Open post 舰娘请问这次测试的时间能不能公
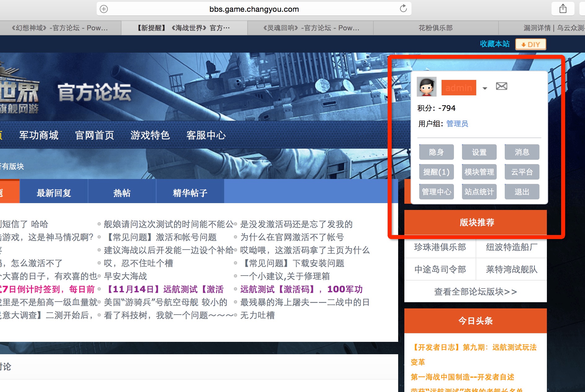585x392 pixels. tap(169, 224)
